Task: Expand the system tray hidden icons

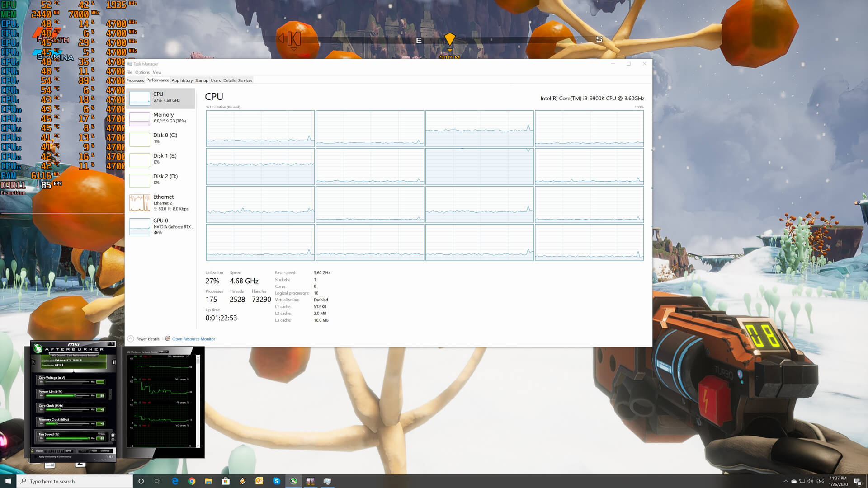Action: coord(785,481)
